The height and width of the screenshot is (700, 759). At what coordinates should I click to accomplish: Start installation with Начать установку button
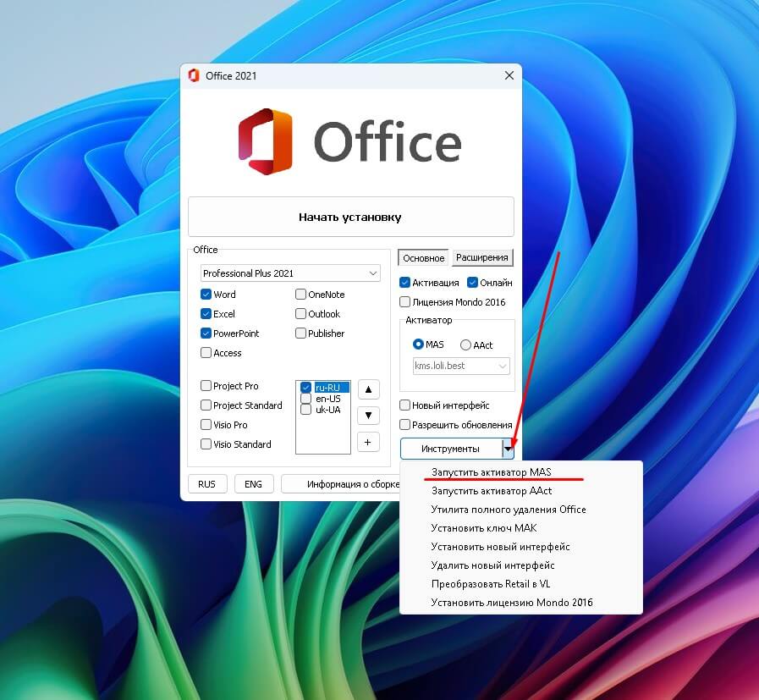(351, 217)
